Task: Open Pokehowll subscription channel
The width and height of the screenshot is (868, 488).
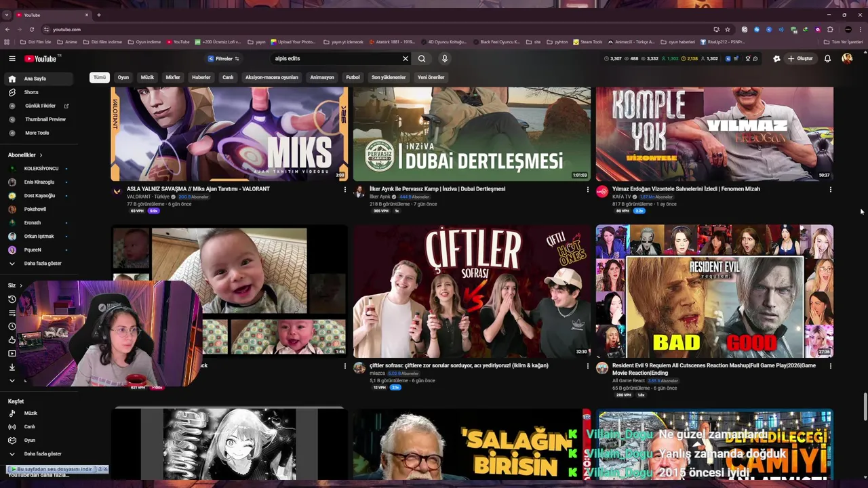Action: (x=35, y=209)
